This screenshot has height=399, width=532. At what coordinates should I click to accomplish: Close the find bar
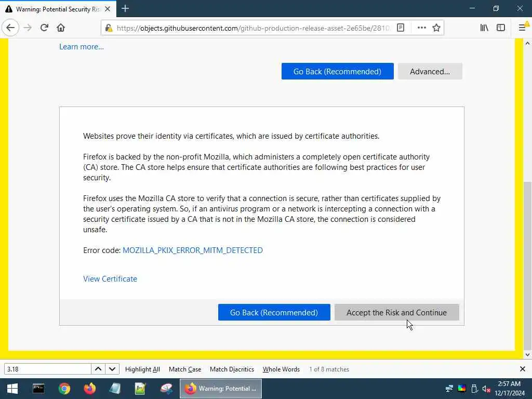[x=523, y=369]
